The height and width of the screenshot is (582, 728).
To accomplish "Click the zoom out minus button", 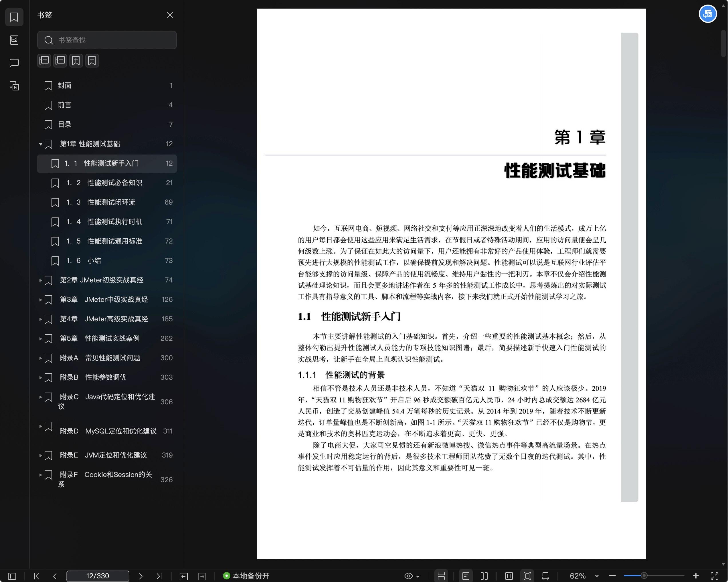I will click(612, 576).
